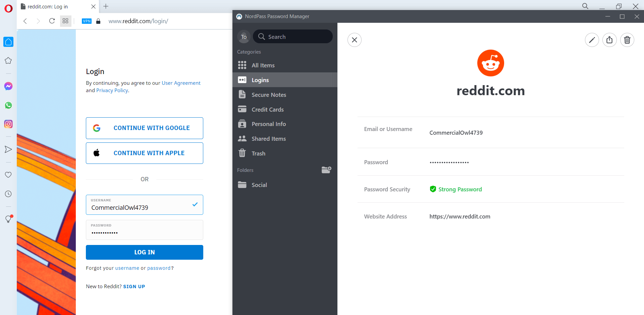Click Continue with Google button

coord(144,128)
